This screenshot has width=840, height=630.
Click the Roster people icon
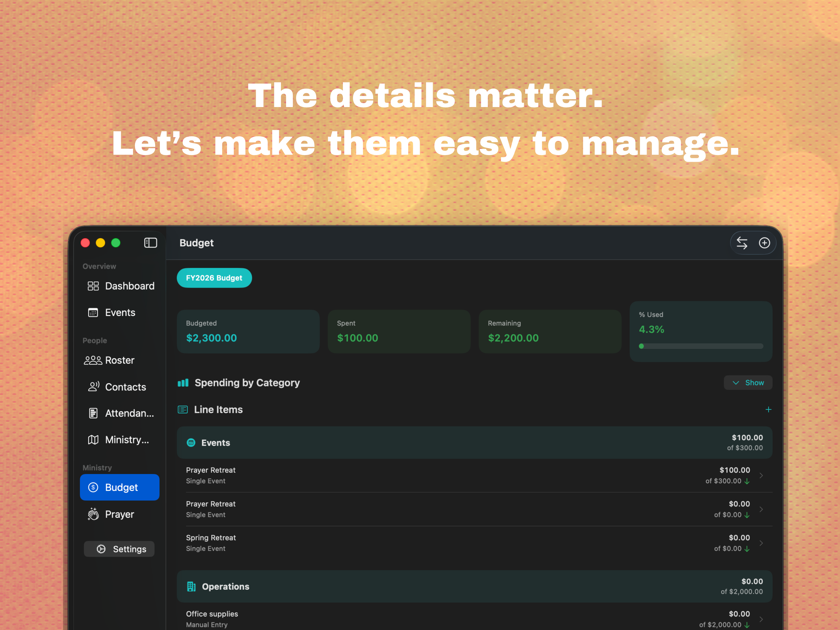tap(93, 360)
